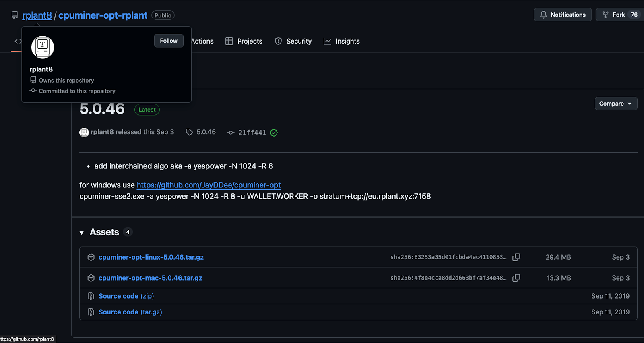Click the Latest label badge

click(x=147, y=110)
